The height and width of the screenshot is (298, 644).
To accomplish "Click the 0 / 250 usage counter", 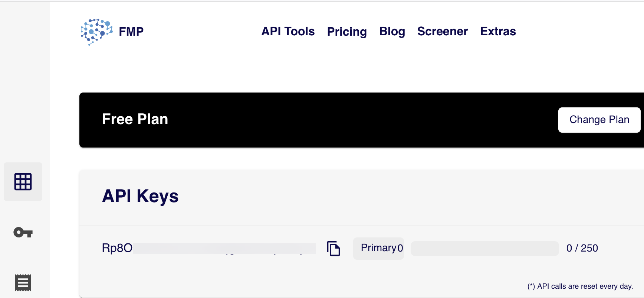I will click(x=582, y=248).
